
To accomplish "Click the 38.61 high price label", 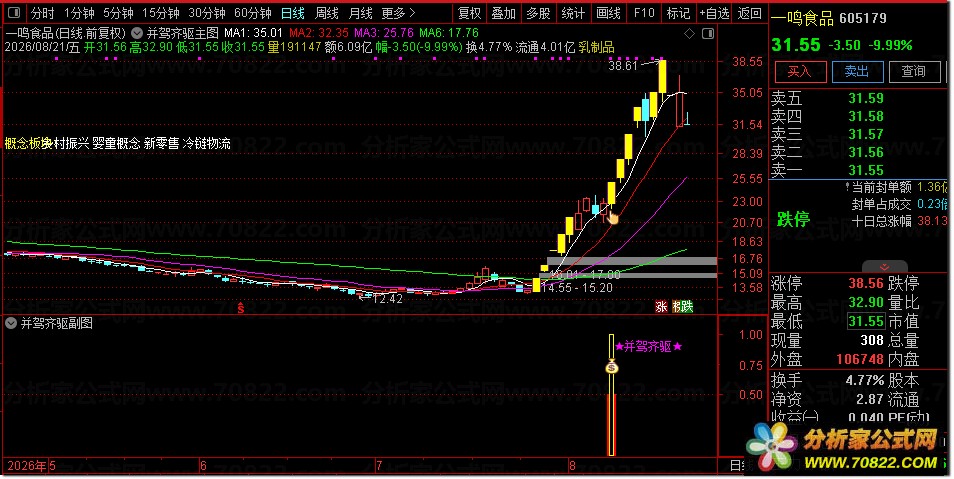I will (x=623, y=65).
